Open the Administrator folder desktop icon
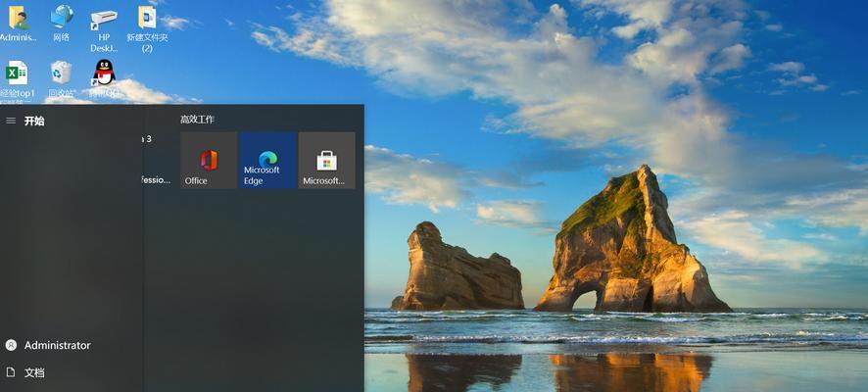This screenshot has height=392, width=868. [x=19, y=24]
